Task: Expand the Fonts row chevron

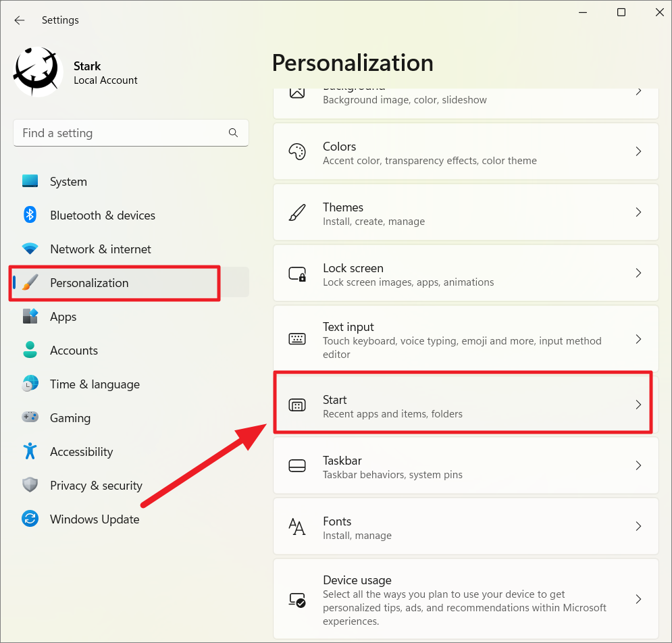Action: pyautogui.click(x=639, y=526)
